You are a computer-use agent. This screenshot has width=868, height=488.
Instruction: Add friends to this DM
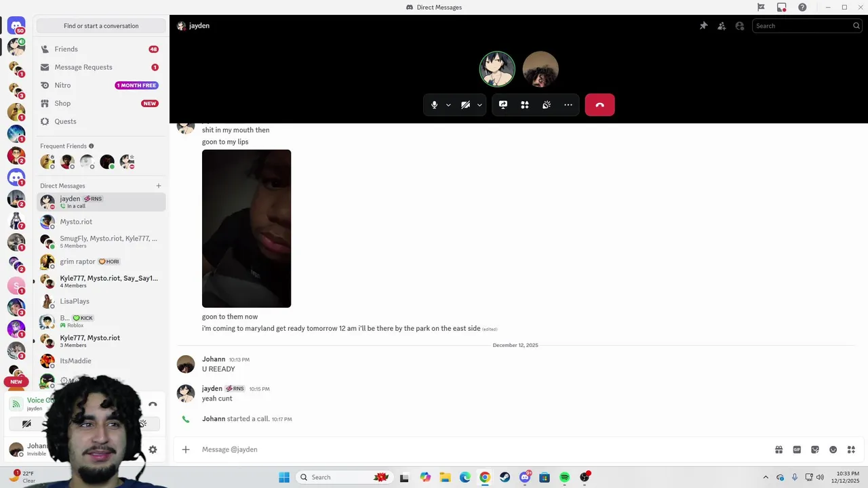[x=722, y=26]
